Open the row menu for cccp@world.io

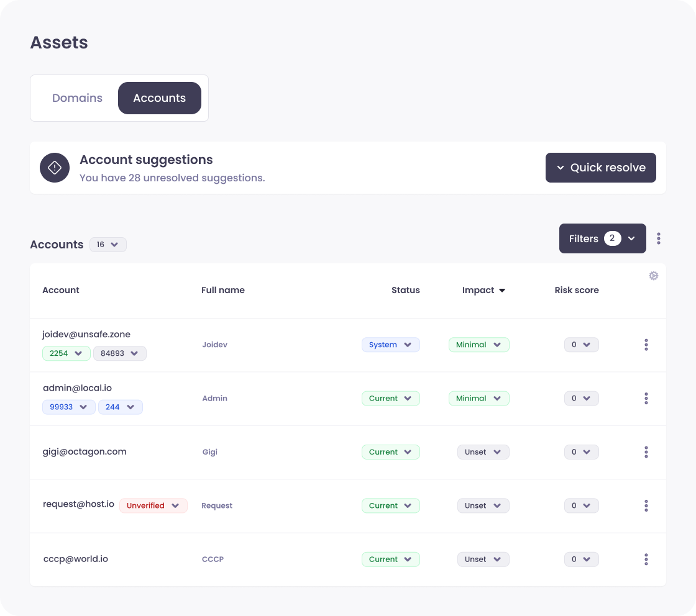click(x=646, y=559)
